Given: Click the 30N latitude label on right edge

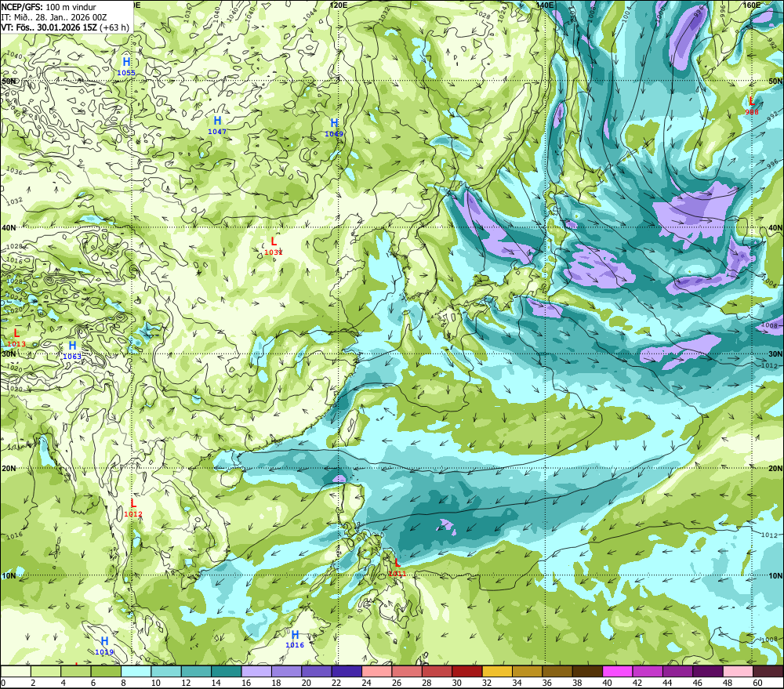Looking at the screenshot, I should (x=775, y=354).
